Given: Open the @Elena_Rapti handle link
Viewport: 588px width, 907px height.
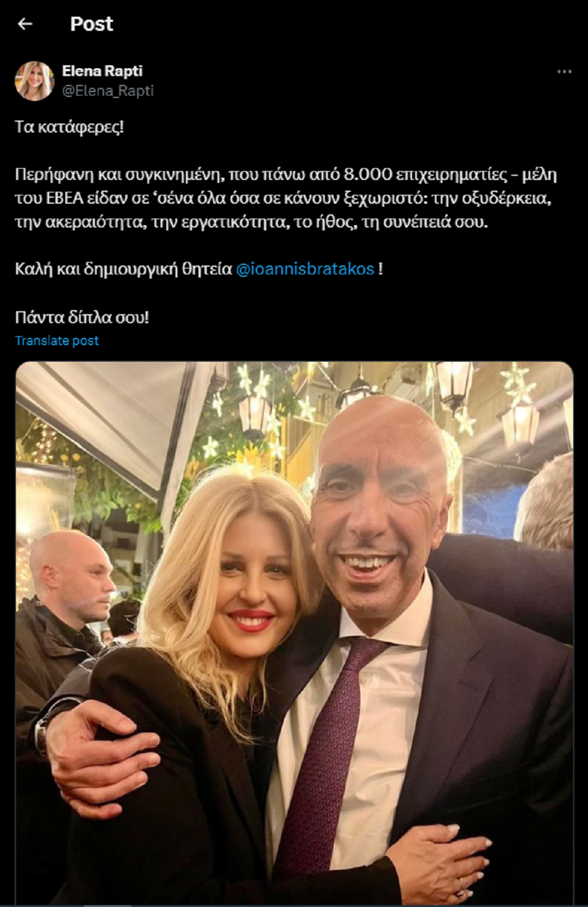Looking at the screenshot, I should (108, 90).
